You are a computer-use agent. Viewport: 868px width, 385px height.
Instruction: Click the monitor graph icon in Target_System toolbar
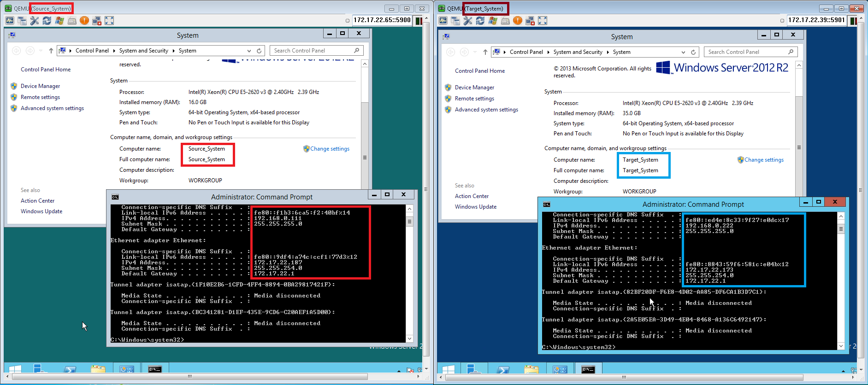coord(443,21)
